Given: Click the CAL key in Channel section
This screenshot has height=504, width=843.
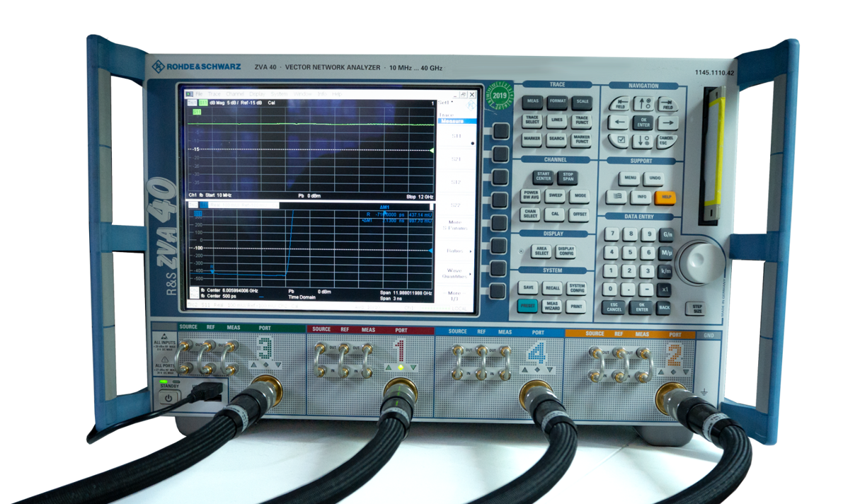Looking at the screenshot, I should (555, 214).
